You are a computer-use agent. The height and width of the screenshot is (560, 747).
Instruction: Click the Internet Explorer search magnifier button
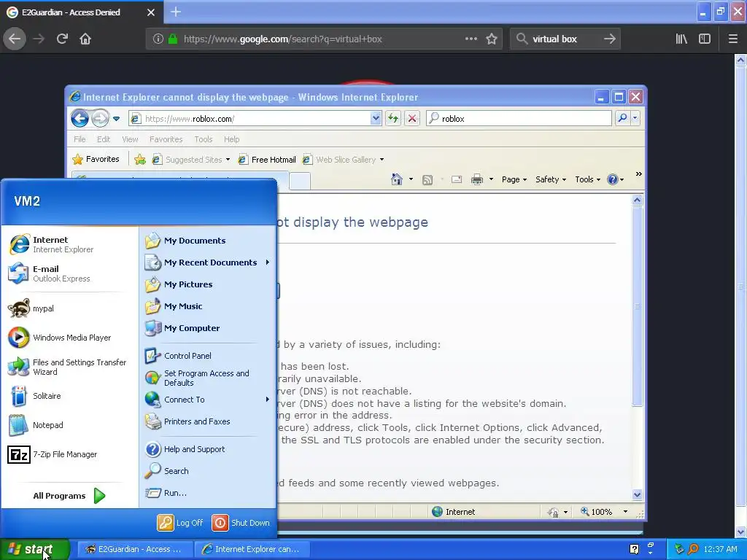point(622,117)
